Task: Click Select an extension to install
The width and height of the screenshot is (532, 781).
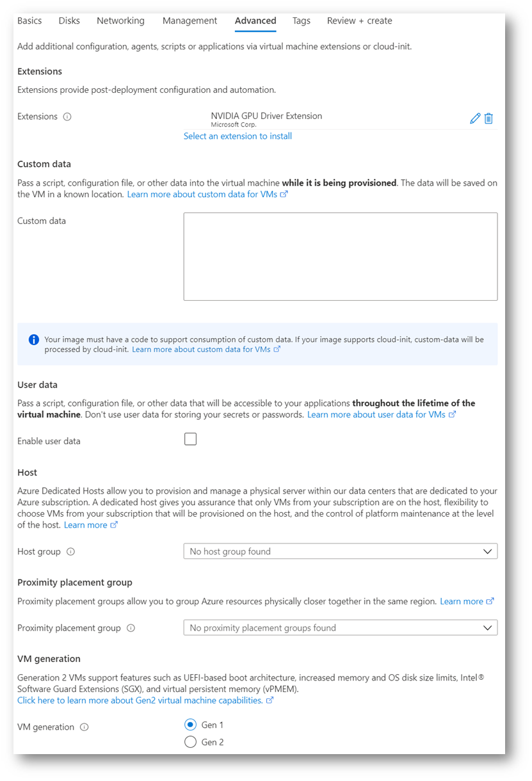Action: point(238,136)
